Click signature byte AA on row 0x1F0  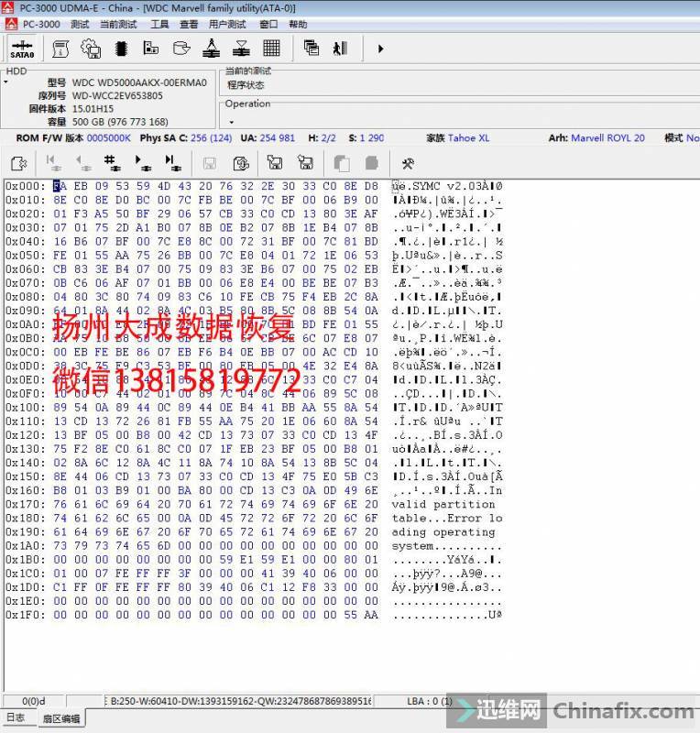coord(371,615)
